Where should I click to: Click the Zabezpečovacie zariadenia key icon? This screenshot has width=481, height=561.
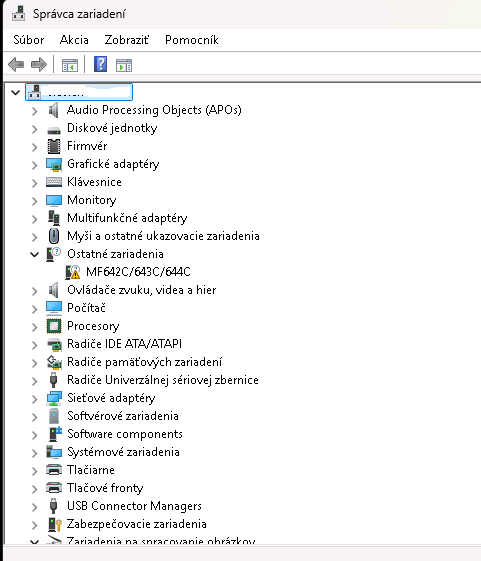click(55, 524)
